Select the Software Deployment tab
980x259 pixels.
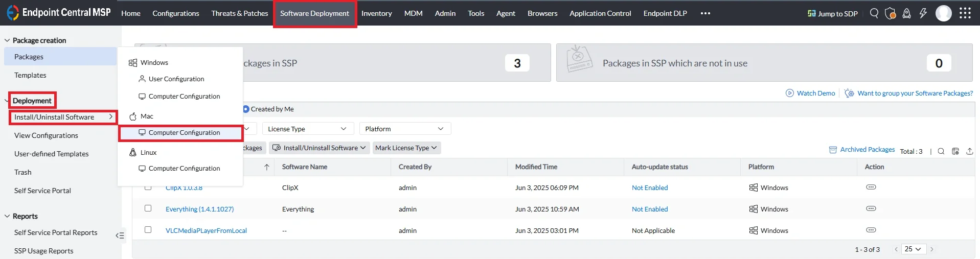(314, 13)
